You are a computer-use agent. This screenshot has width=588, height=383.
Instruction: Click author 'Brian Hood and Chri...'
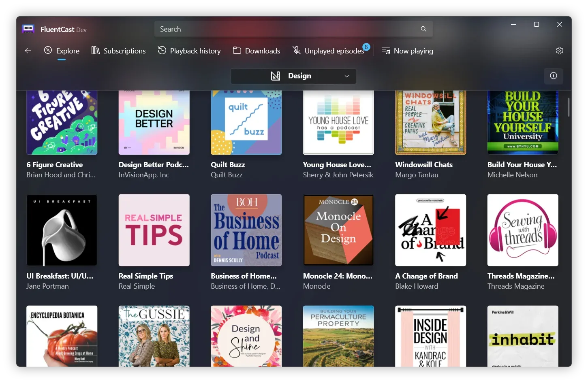(61, 175)
